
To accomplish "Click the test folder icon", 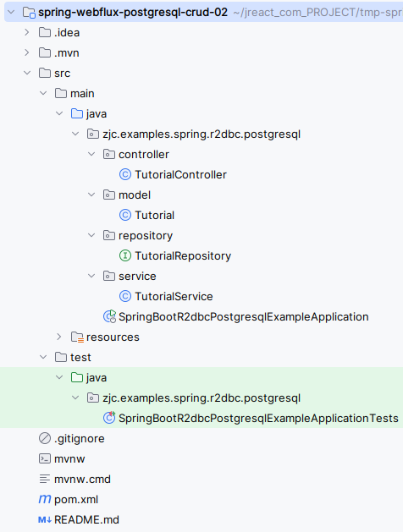I will click(x=61, y=357).
